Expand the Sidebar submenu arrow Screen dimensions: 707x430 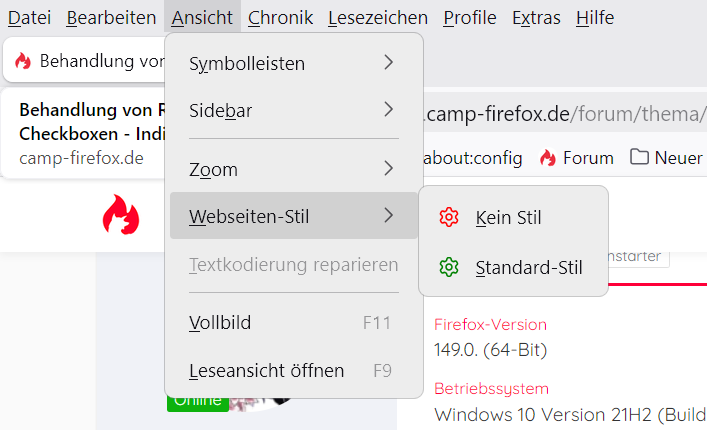(388, 110)
